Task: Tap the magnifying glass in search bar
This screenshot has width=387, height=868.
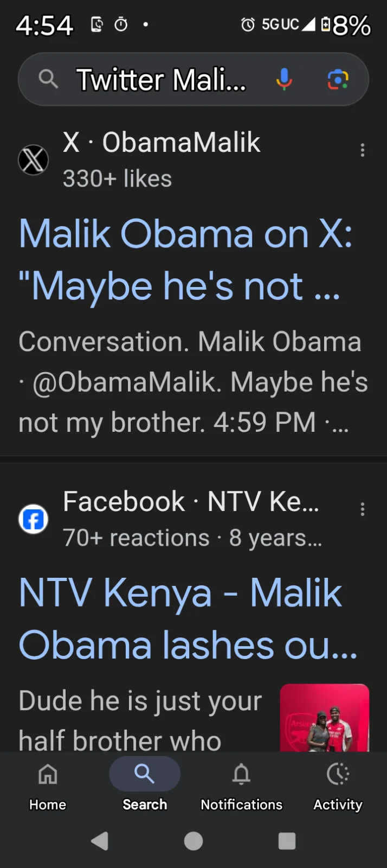Action: (x=48, y=79)
